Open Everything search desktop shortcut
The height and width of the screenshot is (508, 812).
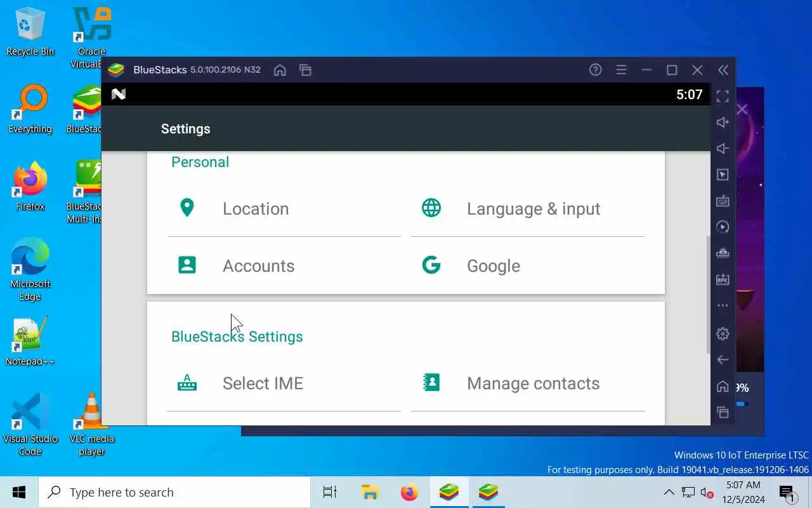tap(30, 109)
